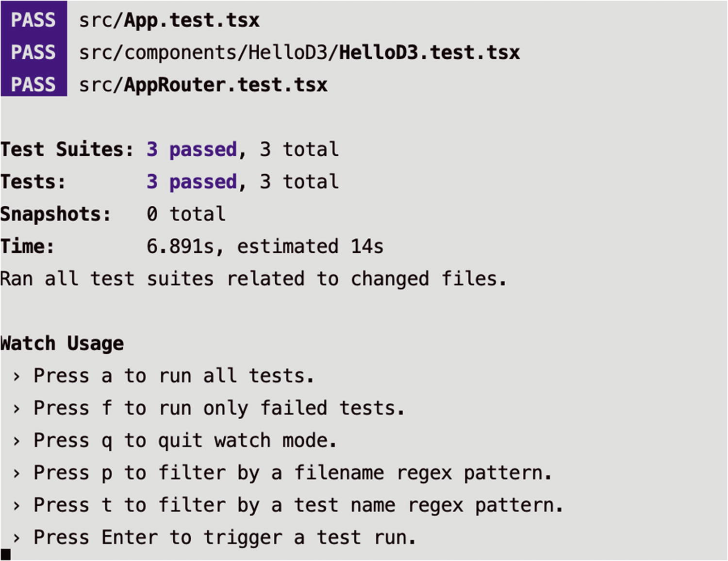This screenshot has height=561, width=728.
Task: Click the '6.891s' time value
Action: pyautogui.click(x=180, y=247)
